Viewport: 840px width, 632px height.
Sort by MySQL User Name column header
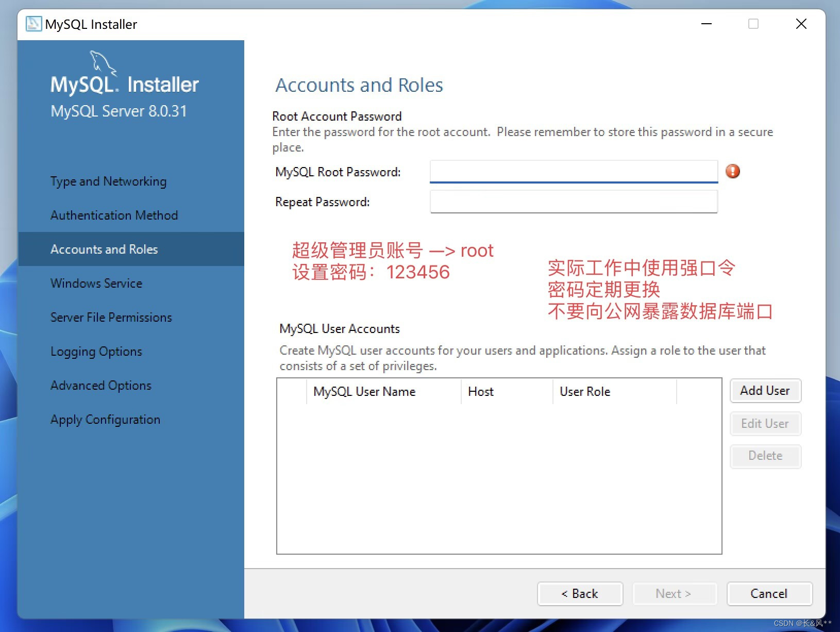pyautogui.click(x=383, y=392)
